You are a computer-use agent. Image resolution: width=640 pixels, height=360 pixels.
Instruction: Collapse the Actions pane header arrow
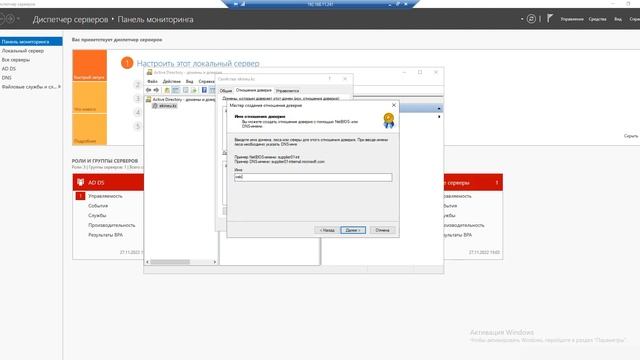(x=439, y=108)
